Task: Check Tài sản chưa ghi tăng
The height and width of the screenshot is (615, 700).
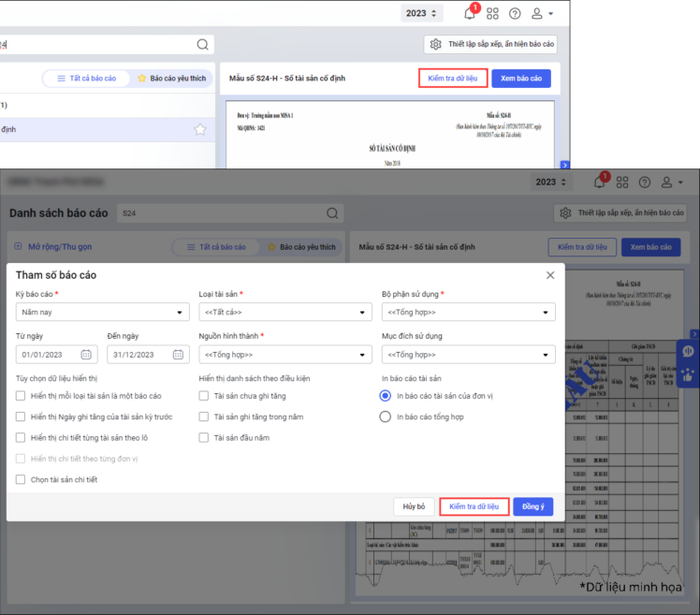Action: (x=204, y=396)
